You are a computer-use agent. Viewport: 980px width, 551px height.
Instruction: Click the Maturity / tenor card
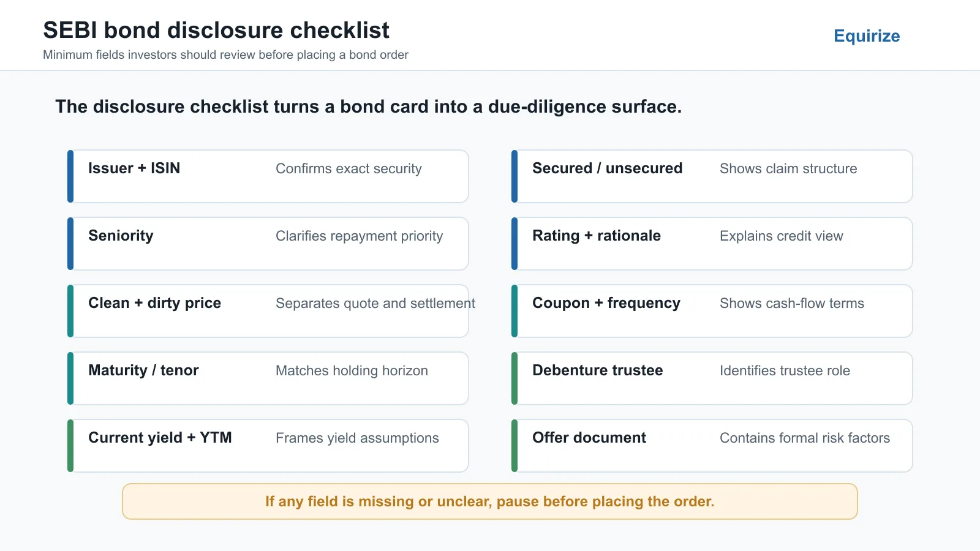tap(268, 378)
